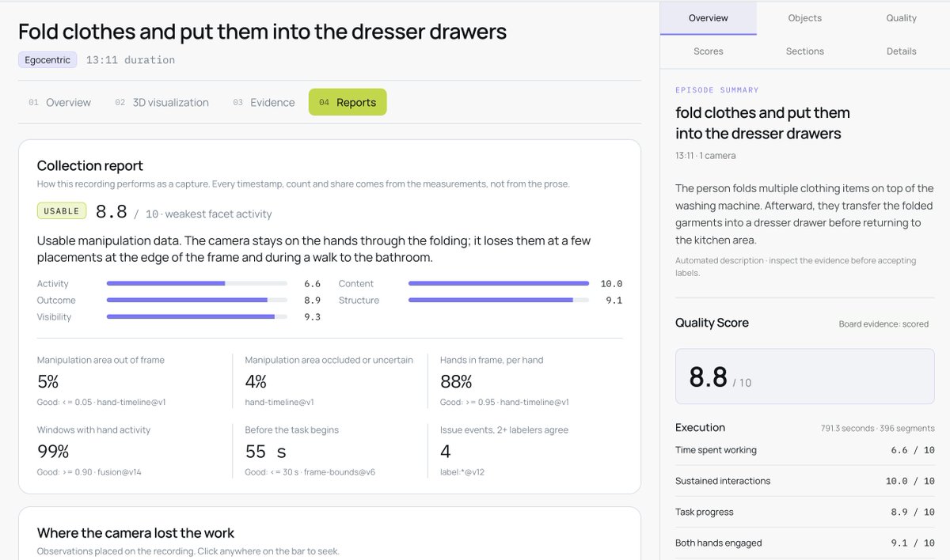Click the Structure score bar
The width and height of the screenshot is (950, 560).
[499, 300]
